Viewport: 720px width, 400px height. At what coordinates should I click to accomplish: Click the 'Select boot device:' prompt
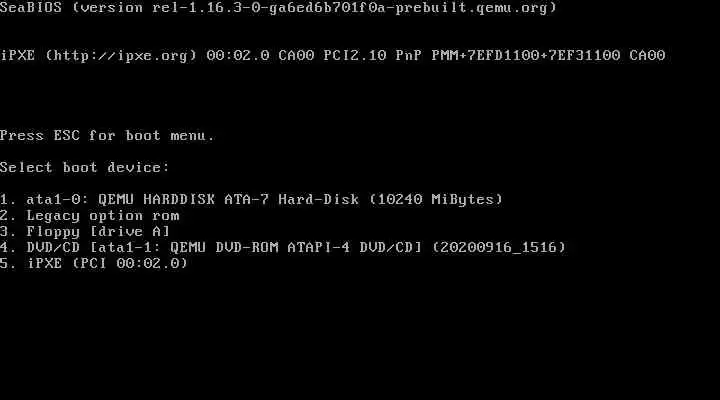coord(85,168)
